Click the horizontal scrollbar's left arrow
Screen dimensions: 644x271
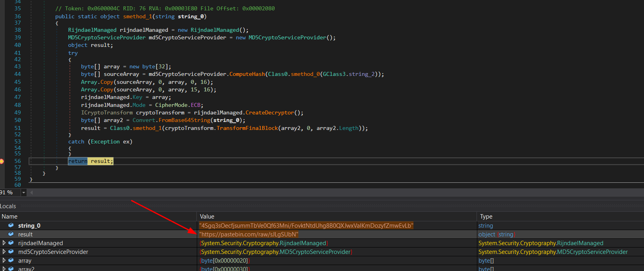[32, 193]
